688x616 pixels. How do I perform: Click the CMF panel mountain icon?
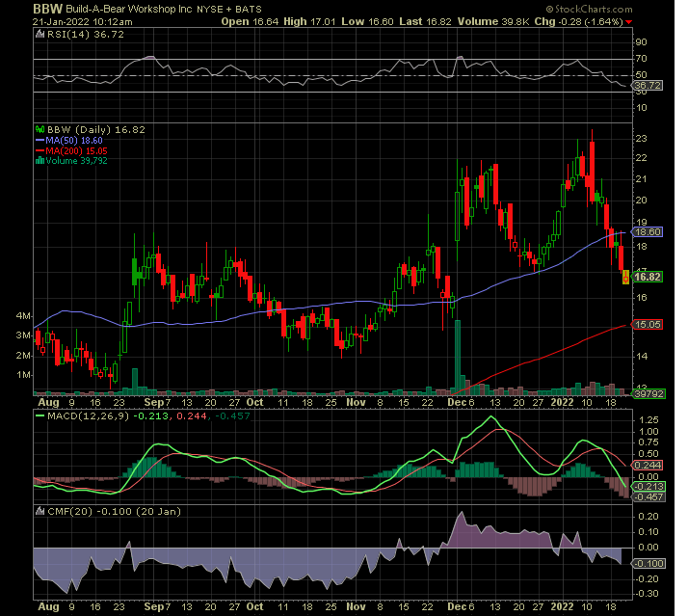(40, 512)
